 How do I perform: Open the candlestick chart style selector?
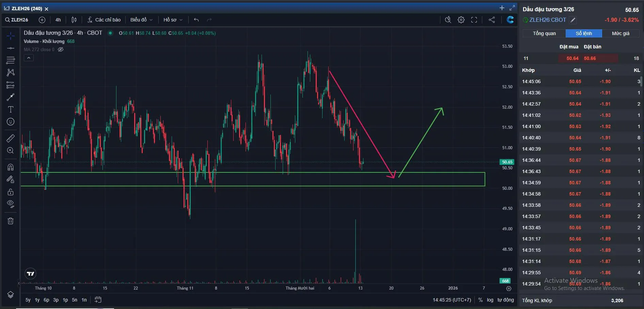[x=74, y=20]
